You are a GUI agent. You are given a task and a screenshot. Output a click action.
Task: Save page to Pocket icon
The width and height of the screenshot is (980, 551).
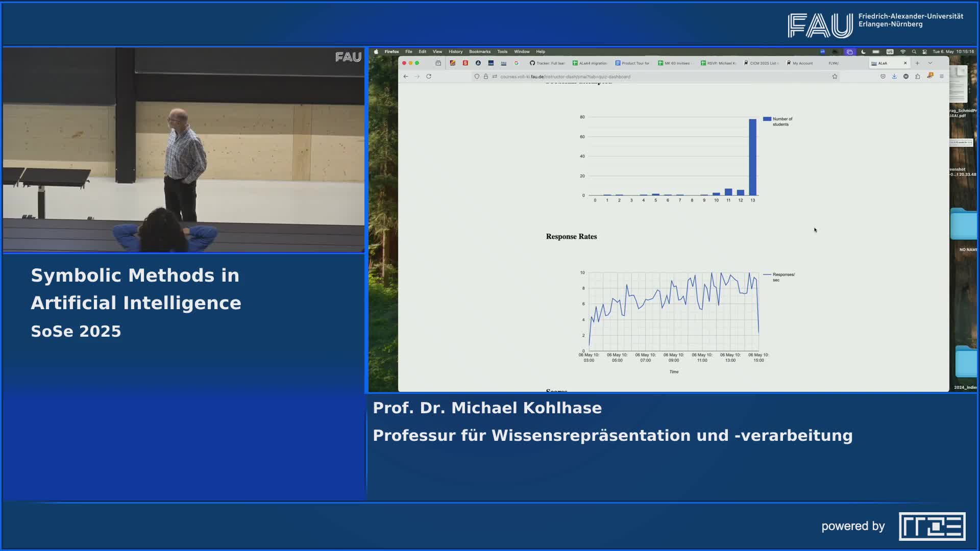(x=883, y=77)
